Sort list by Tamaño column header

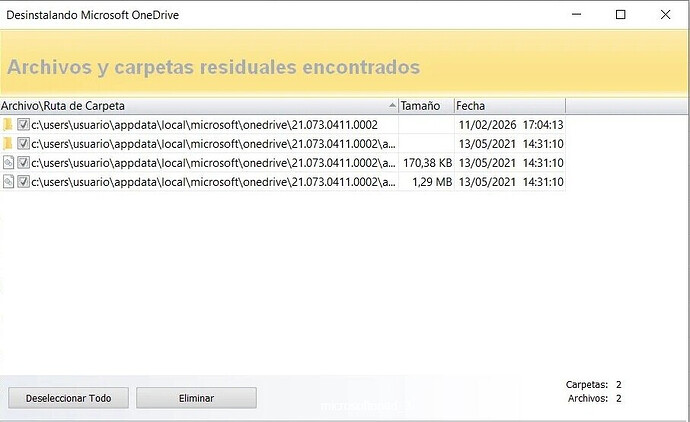pyautogui.click(x=426, y=106)
